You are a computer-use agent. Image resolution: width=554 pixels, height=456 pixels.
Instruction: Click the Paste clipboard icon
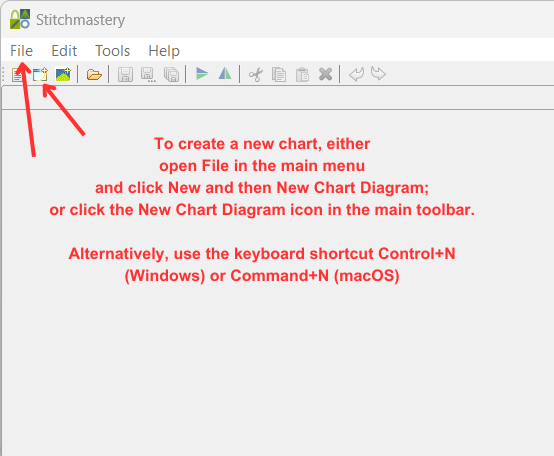[302, 75]
